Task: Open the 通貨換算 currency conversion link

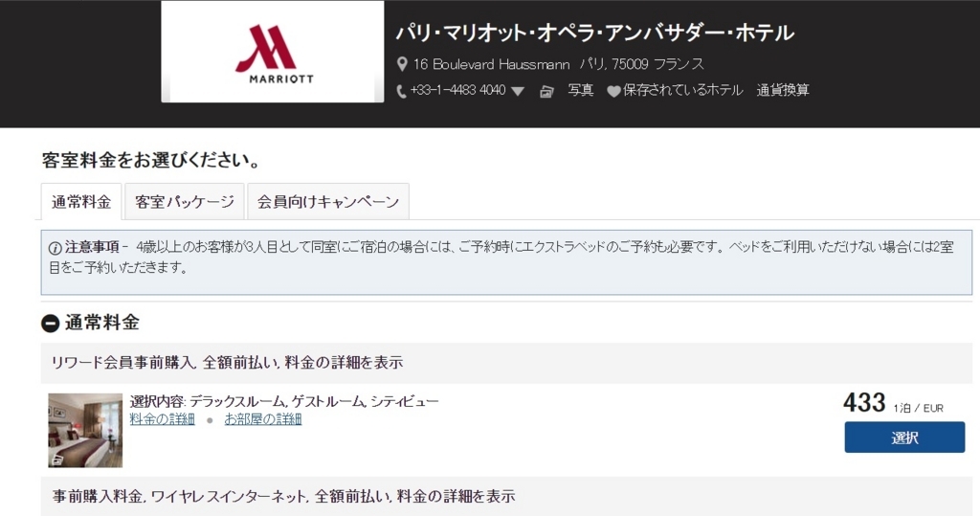Action: tap(783, 90)
